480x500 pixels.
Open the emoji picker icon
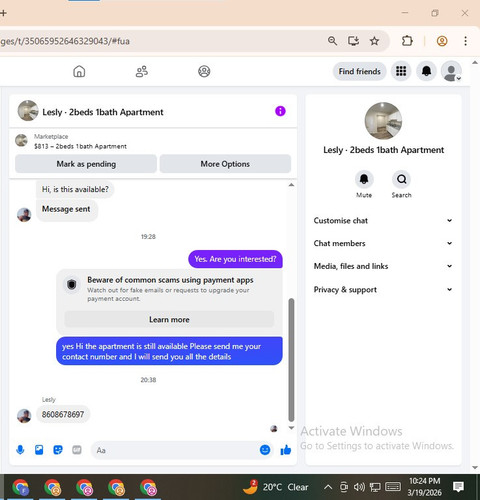point(265,450)
